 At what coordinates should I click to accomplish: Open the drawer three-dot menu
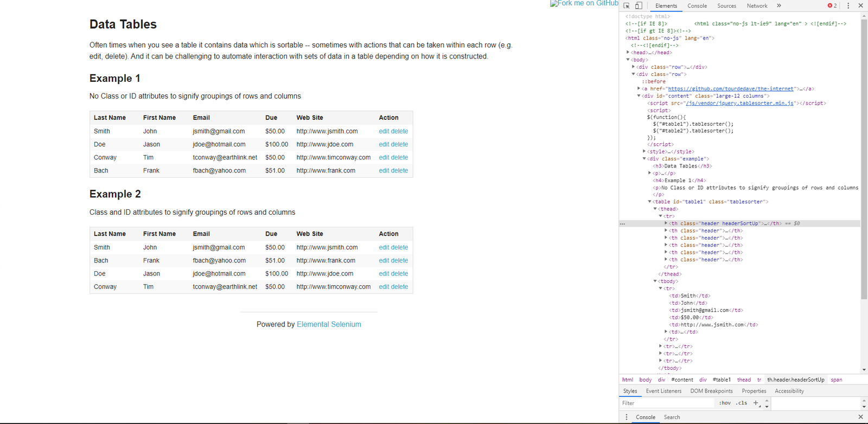coord(627,417)
